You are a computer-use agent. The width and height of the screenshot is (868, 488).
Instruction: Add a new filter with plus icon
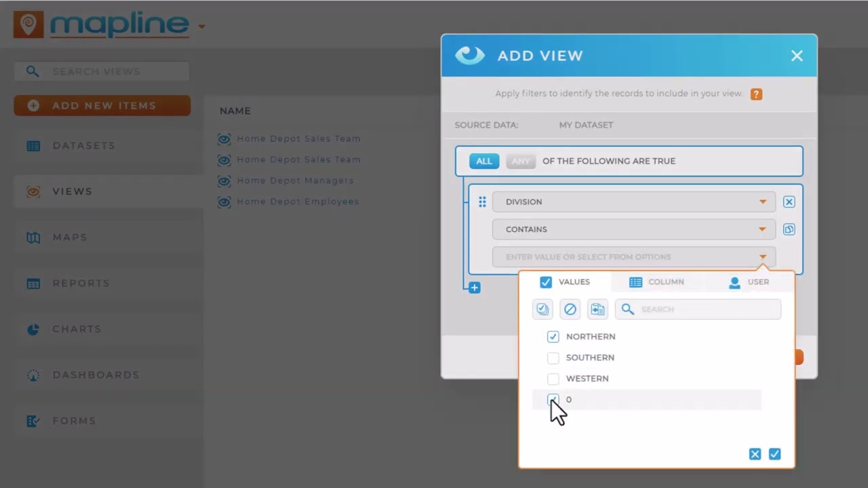tap(475, 288)
